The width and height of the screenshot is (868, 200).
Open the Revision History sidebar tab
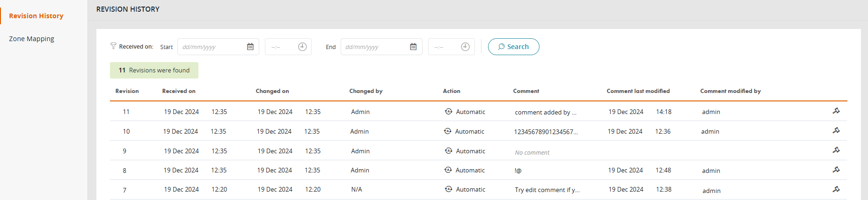tap(36, 16)
